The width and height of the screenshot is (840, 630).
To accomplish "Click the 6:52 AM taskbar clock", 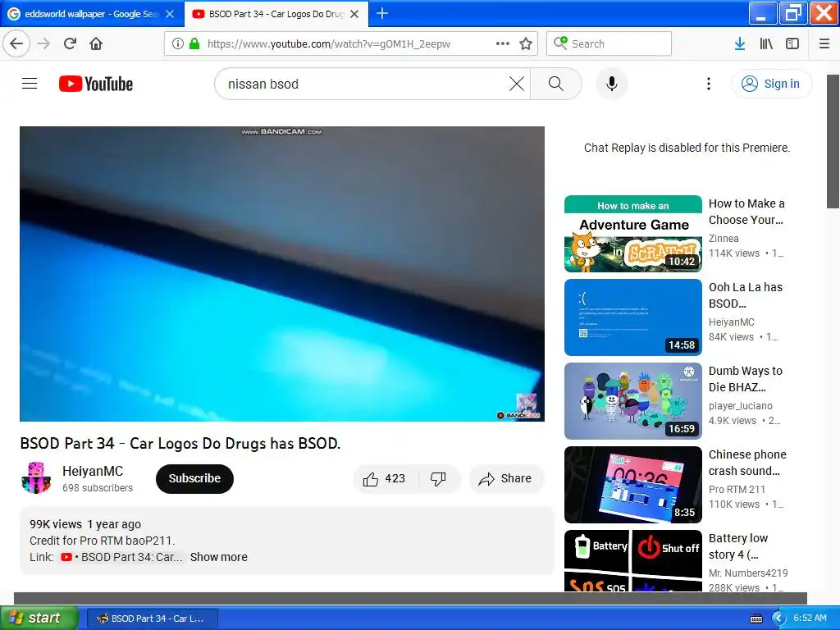I will pyautogui.click(x=810, y=619).
